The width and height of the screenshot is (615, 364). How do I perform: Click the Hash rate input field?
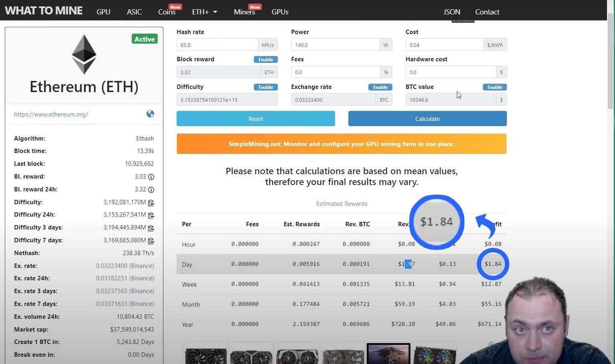point(217,45)
